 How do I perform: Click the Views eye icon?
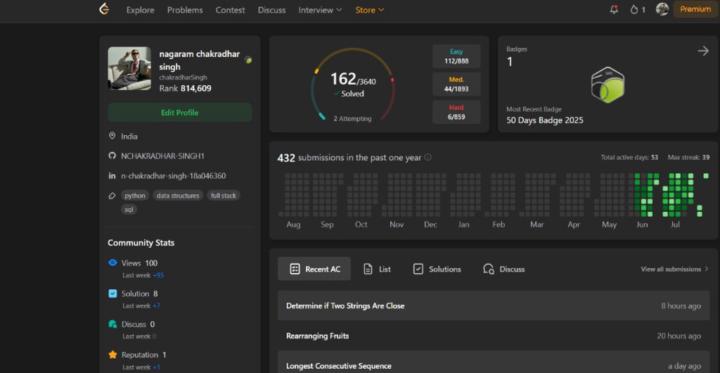[x=112, y=263]
